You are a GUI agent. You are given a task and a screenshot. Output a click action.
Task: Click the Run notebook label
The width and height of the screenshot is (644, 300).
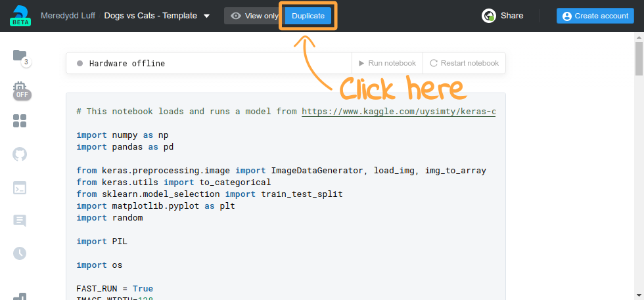tap(392, 63)
